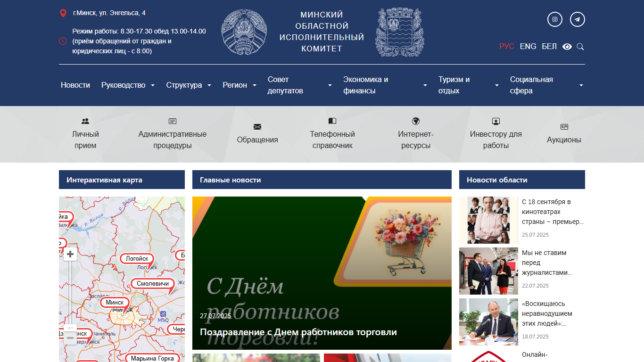Click the Инвестору для работы icon
Viewport: 644px width, 362px height.
tap(496, 121)
